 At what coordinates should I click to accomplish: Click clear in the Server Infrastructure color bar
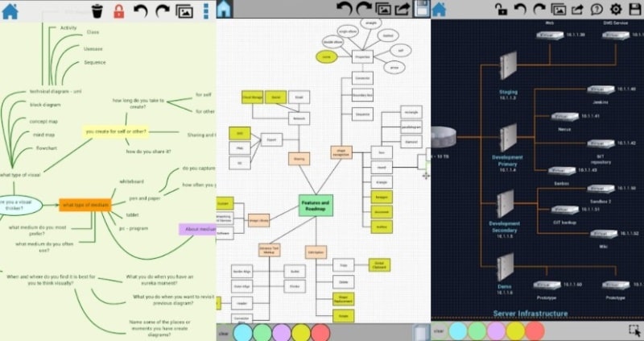coord(439,331)
